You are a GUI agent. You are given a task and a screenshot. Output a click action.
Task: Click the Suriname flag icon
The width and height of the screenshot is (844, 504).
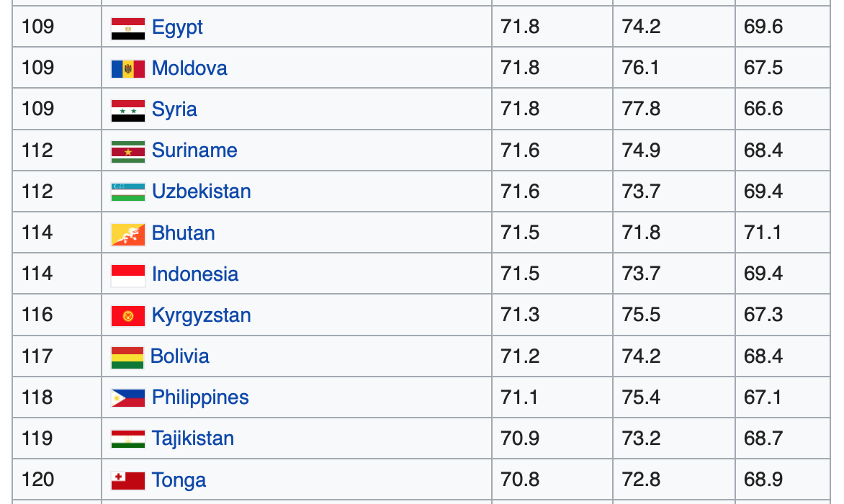[128, 151]
